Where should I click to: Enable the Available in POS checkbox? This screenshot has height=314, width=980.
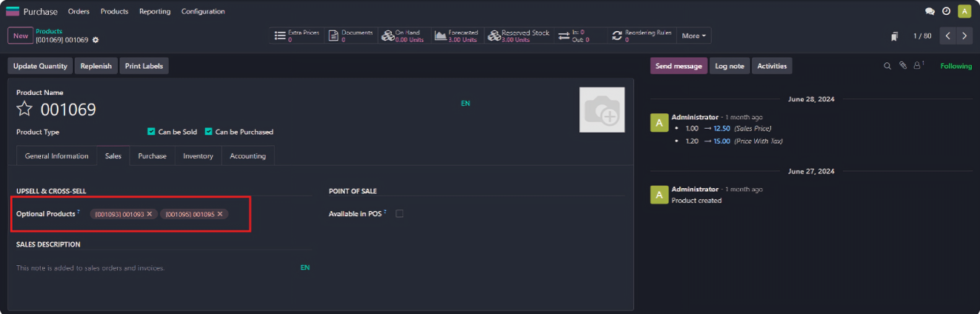click(399, 214)
